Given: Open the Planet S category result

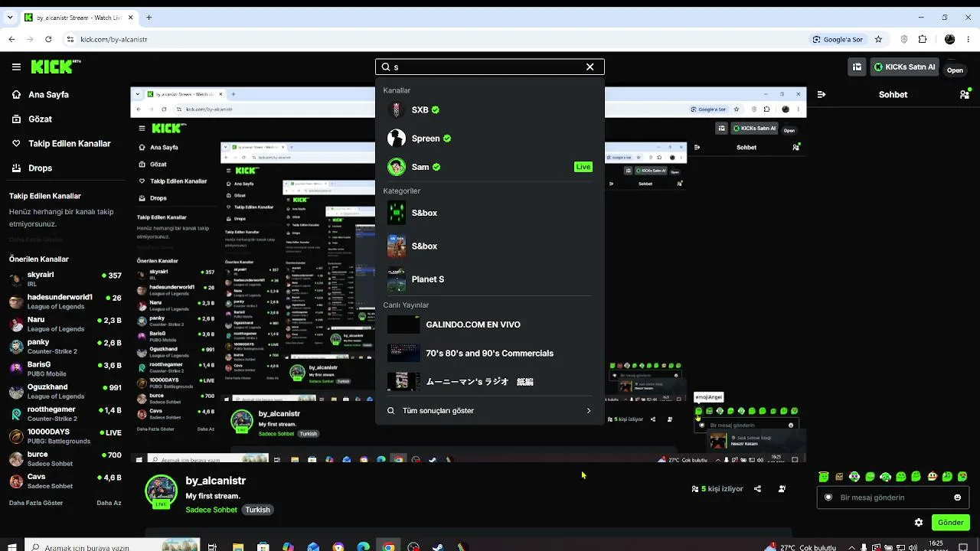Looking at the screenshot, I should 490,279.
